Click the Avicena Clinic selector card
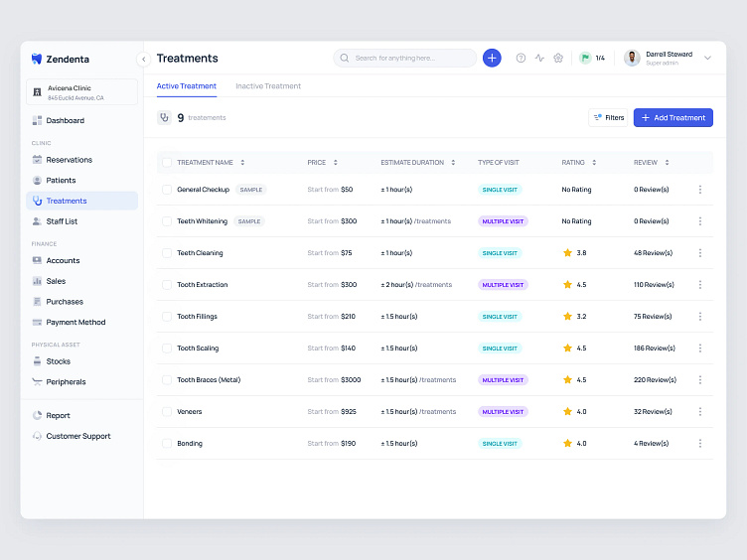The width and height of the screenshot is (747, 560). (x=81, y=92)
